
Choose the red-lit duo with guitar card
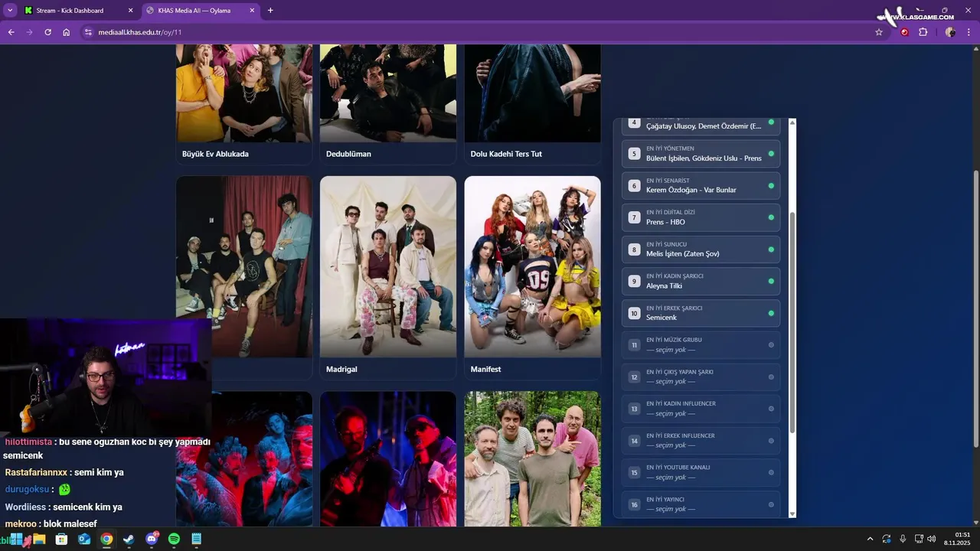point(388,459)
